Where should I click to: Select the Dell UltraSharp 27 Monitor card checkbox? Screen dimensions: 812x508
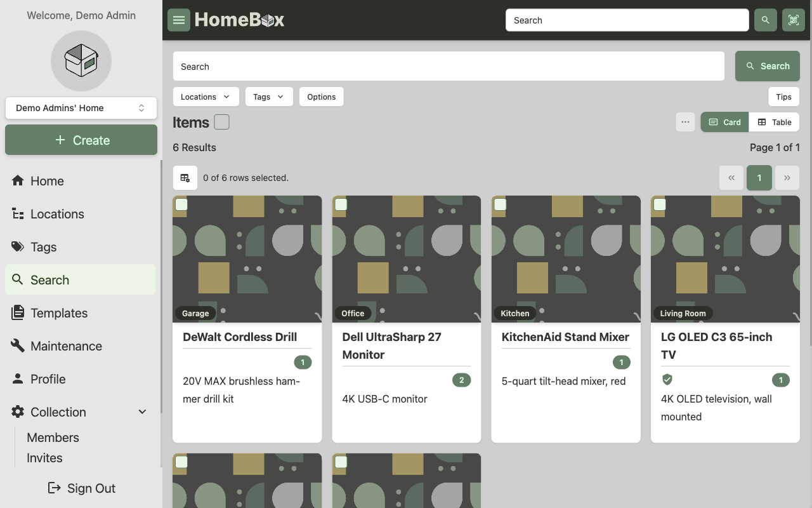tap(341, 204)
